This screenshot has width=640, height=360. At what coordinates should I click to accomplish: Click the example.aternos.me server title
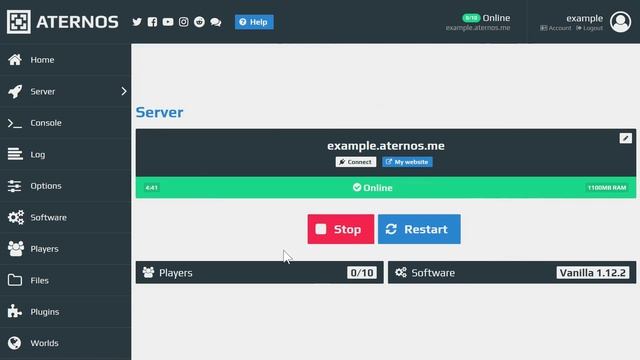386,146
